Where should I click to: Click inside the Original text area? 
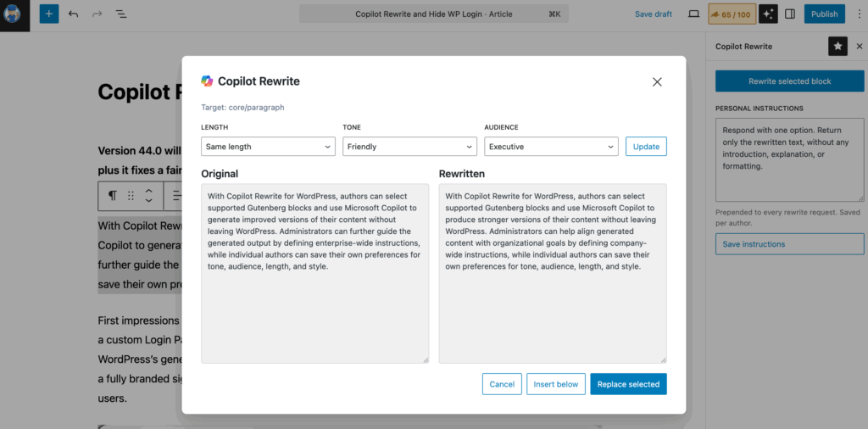point(315,274)
